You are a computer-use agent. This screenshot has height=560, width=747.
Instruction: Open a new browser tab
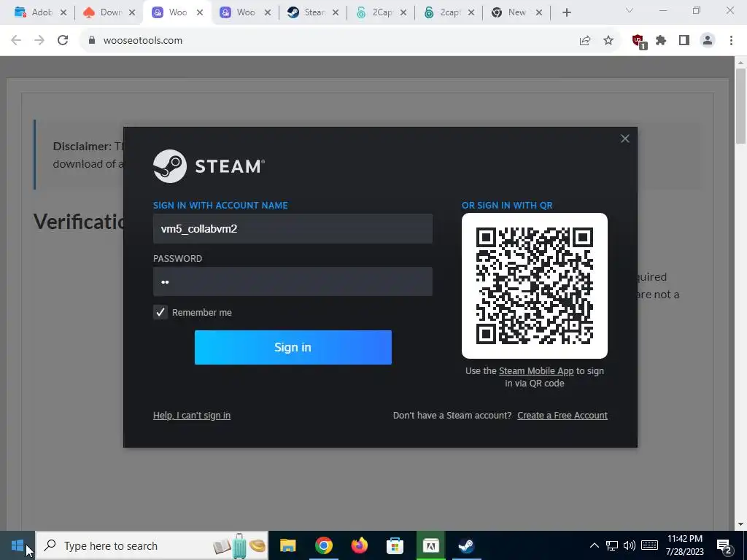click(x=566, y=13)
